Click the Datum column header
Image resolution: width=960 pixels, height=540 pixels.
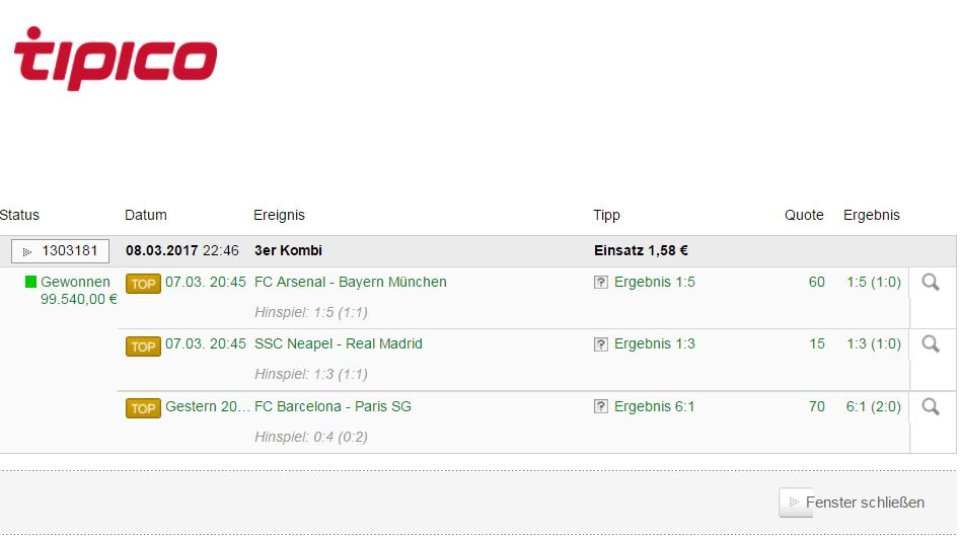click(146, 215)
